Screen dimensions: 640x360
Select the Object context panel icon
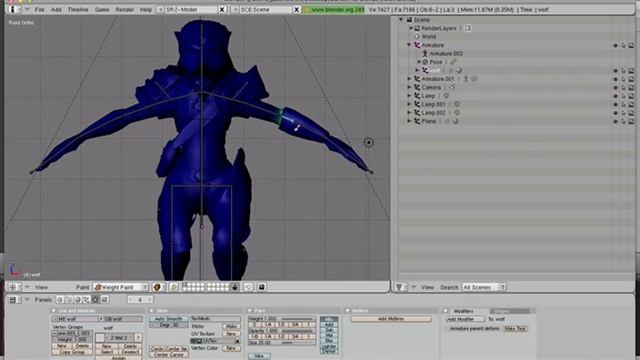[x=87, y=300]
